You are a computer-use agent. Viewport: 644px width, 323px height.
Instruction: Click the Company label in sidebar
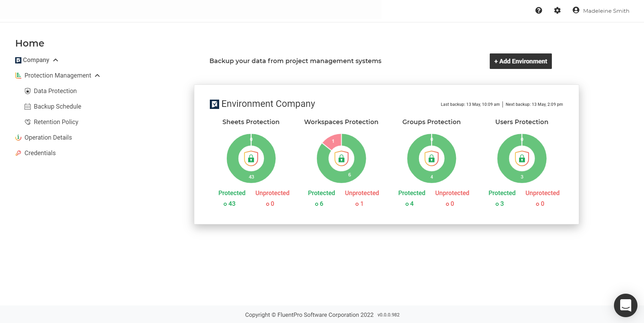point(36,60)
